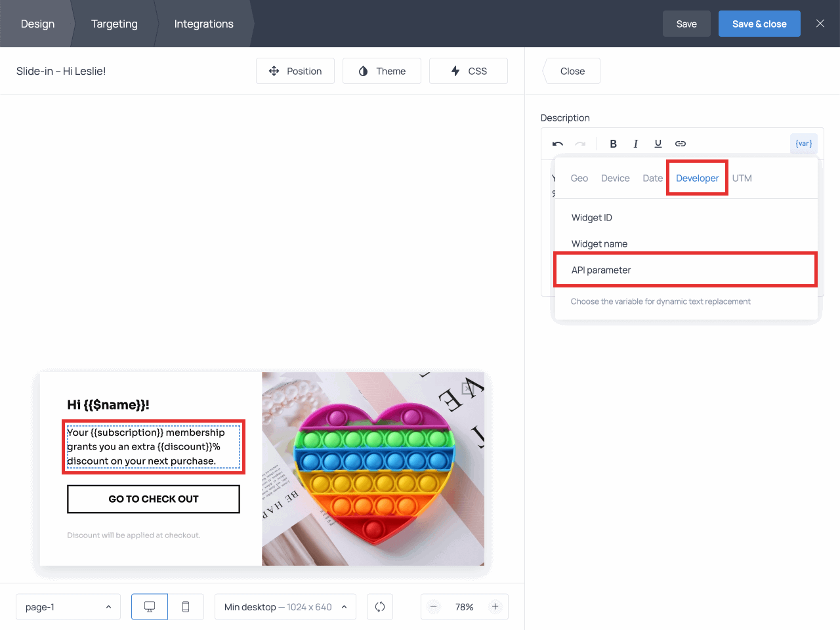Open the {var} variable picker
Image resolution: width=840 pixels, height=630 pixels.
point(803,144)
